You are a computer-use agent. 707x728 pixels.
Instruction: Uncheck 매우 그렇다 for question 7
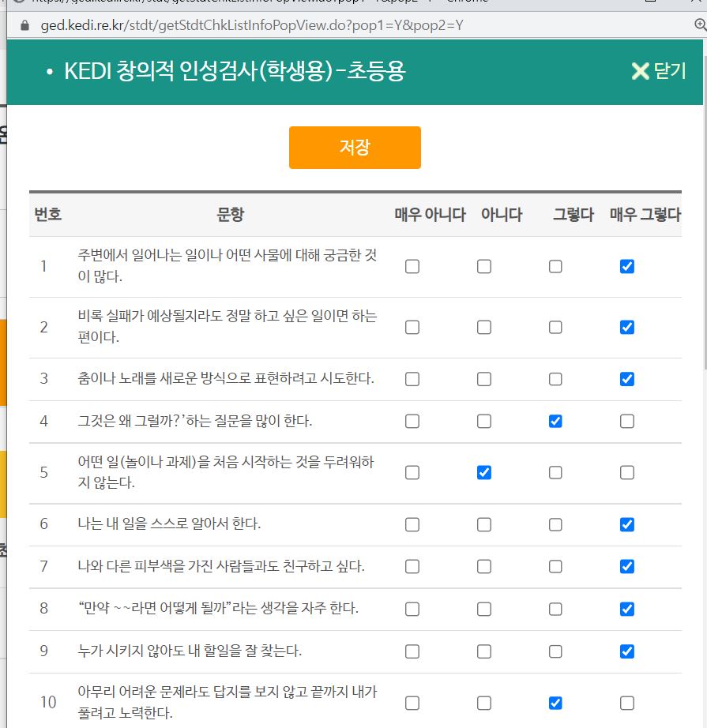click(x=627, y=566)
